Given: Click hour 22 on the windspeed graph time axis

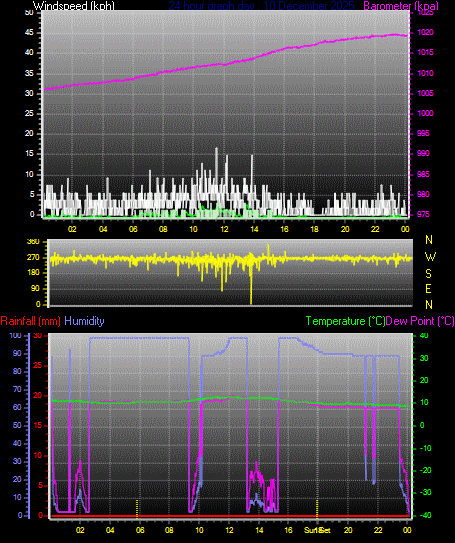Looking at the screenshot, I should coord(375,229).
